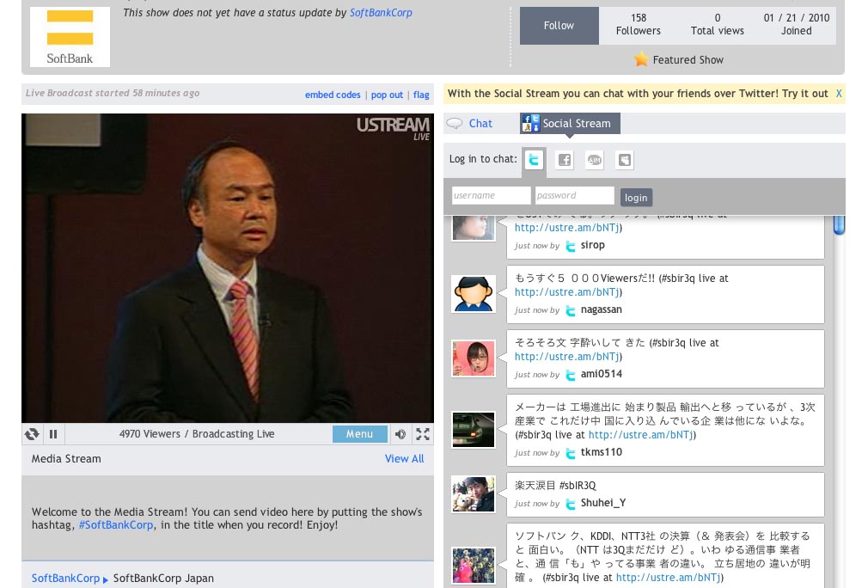Open ustre.am link in tkms110's tweet
868x588 pixels.
640,435
